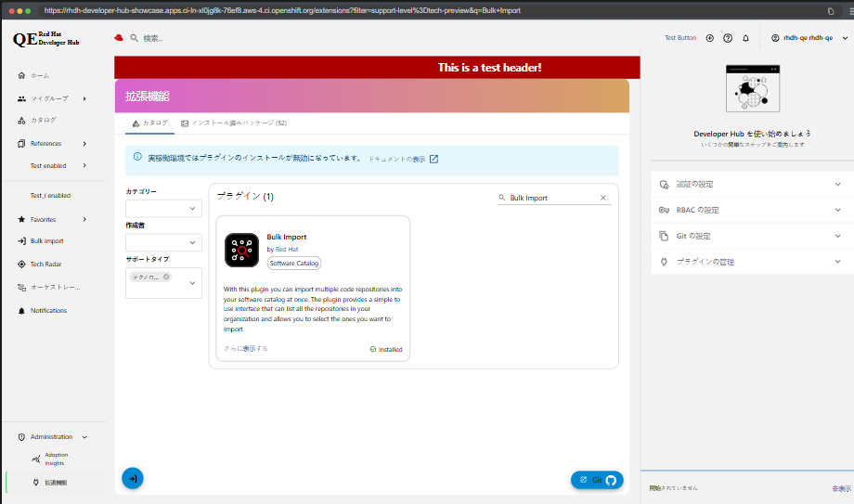Switch to the カタログ tab

[149, 123]
